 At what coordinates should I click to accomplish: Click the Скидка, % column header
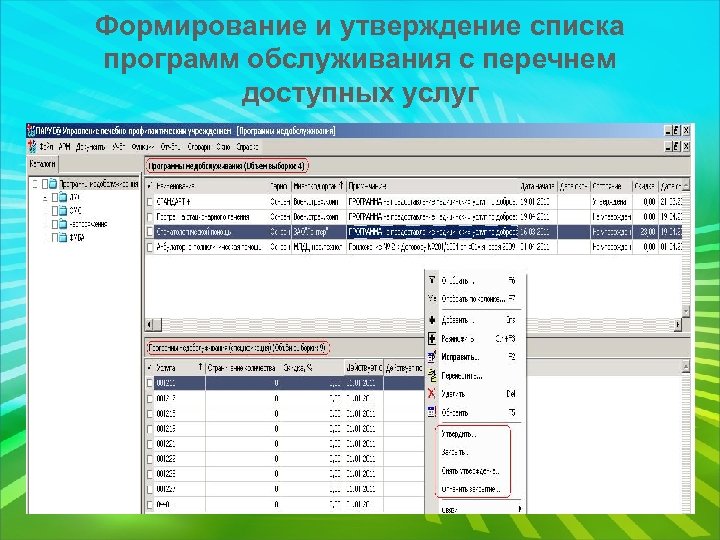click(312, 367)
